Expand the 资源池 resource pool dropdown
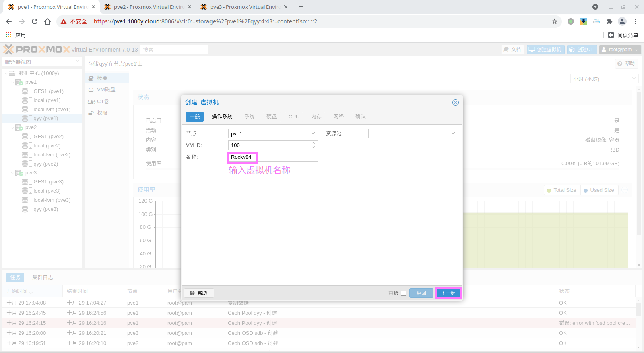The image size is (644, 353). pyautogui.click(x=413, y=133)
